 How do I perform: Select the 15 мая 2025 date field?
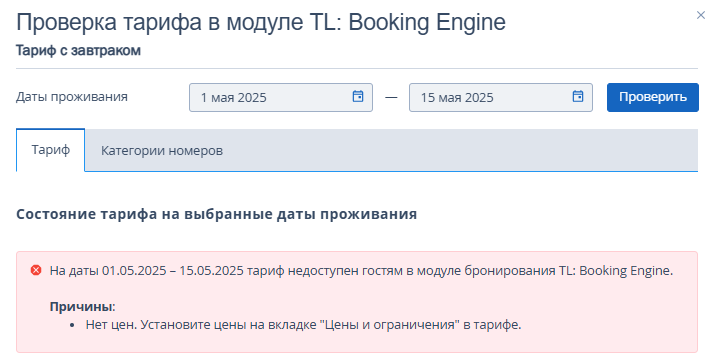point(501,97)
